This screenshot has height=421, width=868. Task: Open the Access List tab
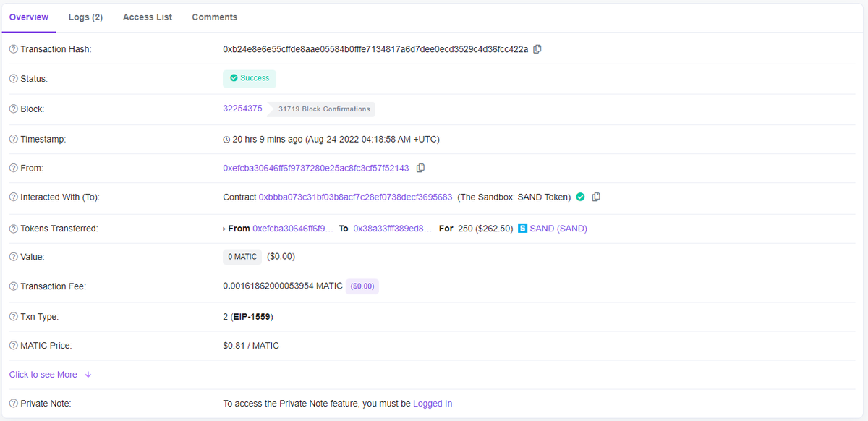(x=148, y=17)
